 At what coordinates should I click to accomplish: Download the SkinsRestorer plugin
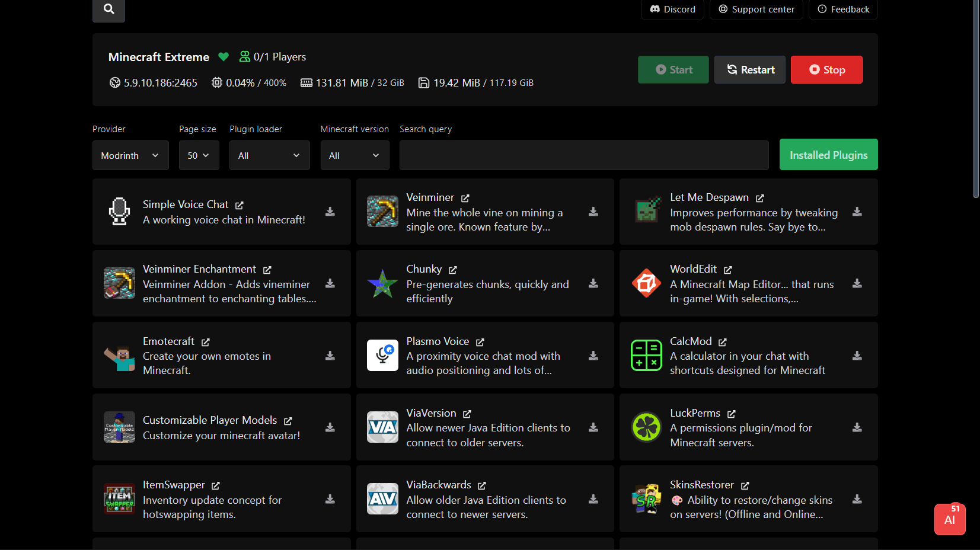tap(857, 499)
